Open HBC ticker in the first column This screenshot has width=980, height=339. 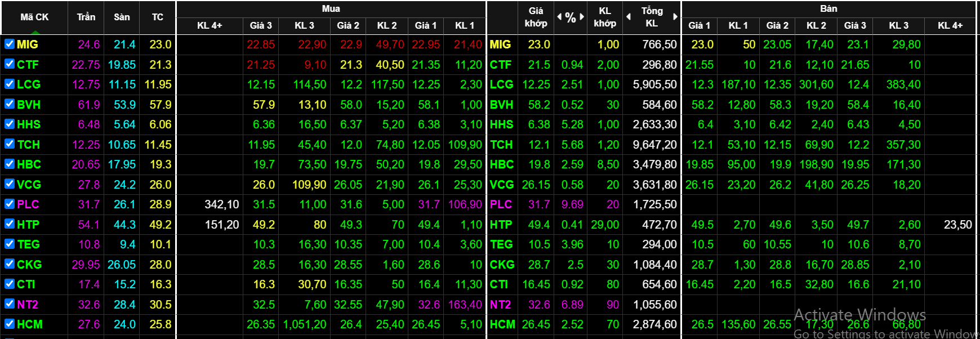click(x=29, y=164)
